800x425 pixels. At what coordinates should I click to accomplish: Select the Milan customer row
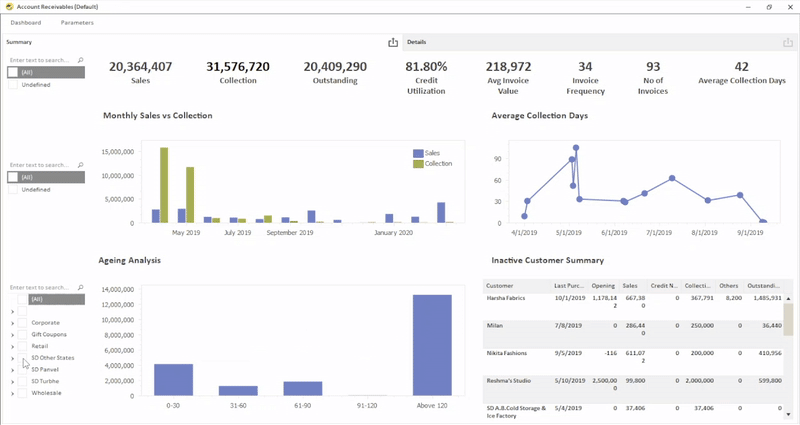click(x=633, y=334)
